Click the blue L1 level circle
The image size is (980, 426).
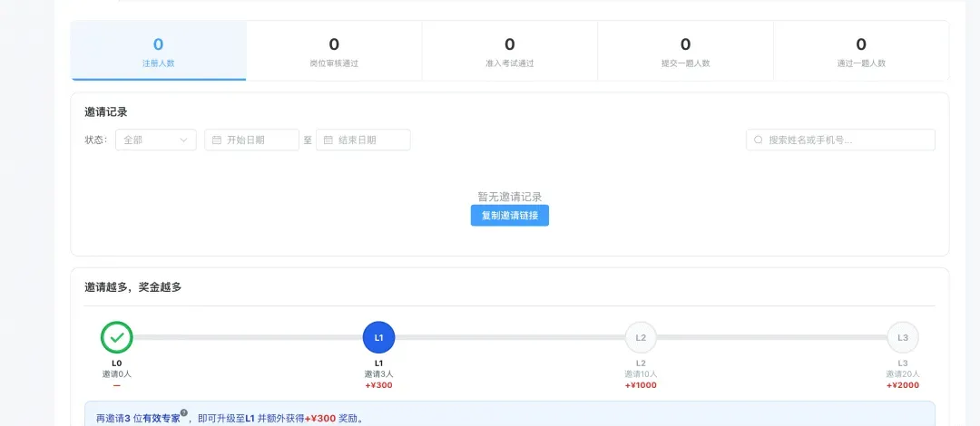coord(378,337)
